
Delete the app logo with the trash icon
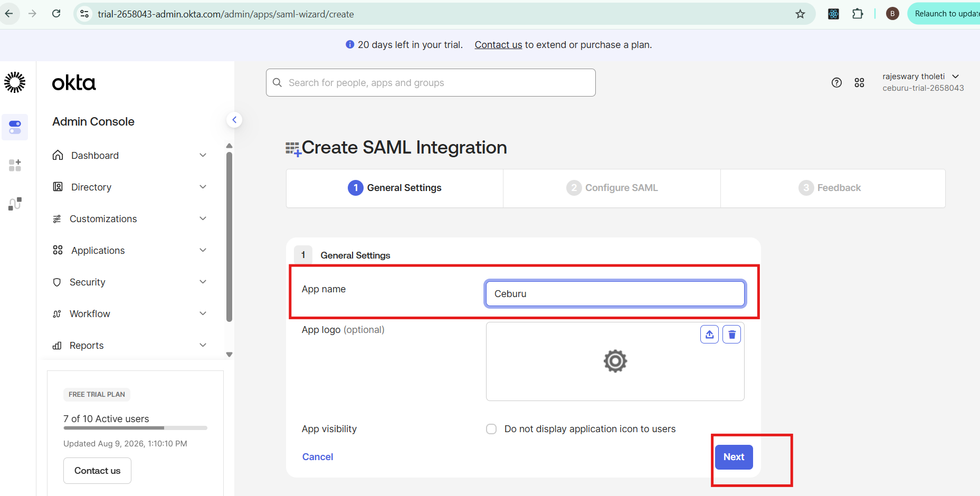coord(731,335)
